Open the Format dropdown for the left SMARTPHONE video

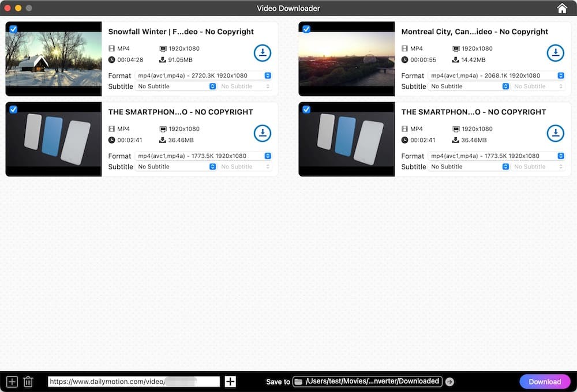267,156
